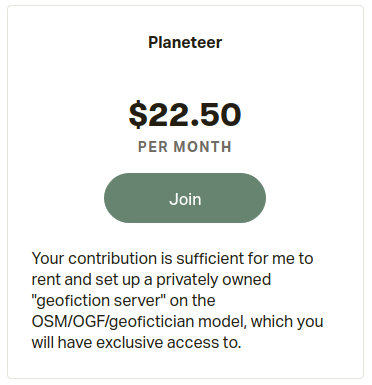Click the words "privately owned"
This screenshot has height=385, width=372.
pos(214,280)
